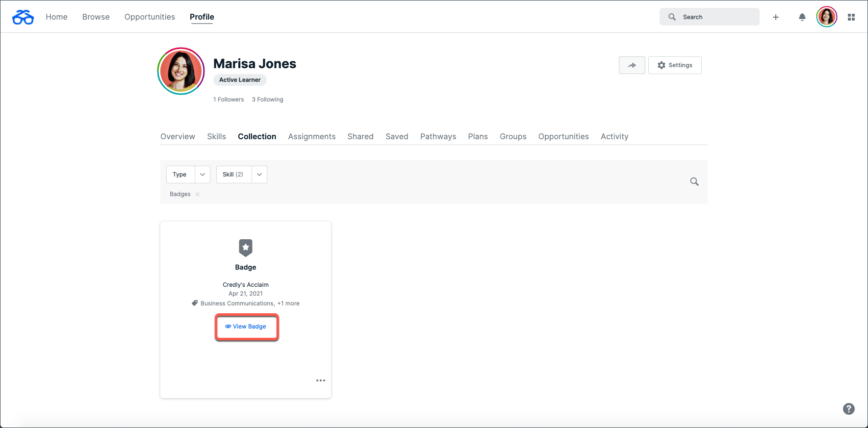This screenshot has width=868, height=428.
Task: Open the notifications bell
Action: (x=802, y=17)
